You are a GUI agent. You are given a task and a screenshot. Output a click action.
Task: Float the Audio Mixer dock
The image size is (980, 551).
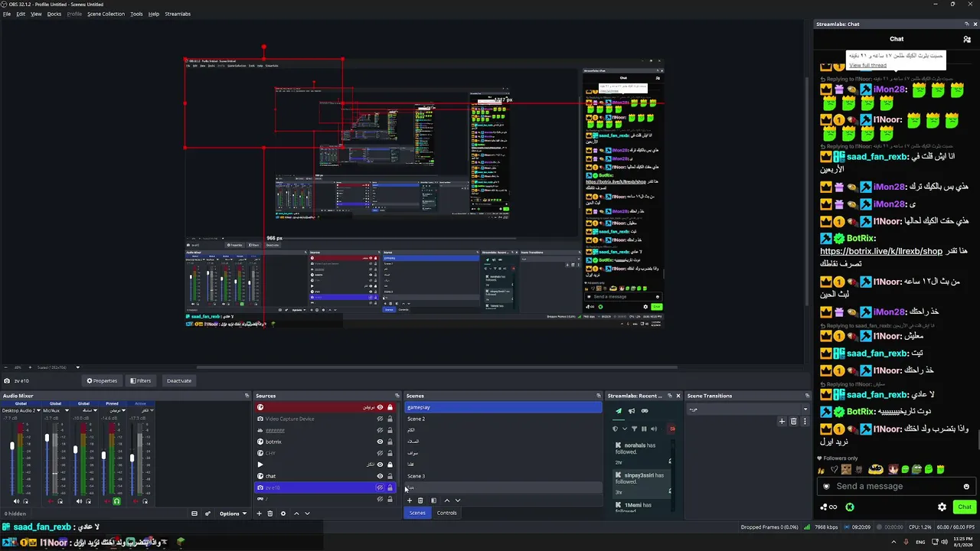pyautogui.click(x=247, y=396)
